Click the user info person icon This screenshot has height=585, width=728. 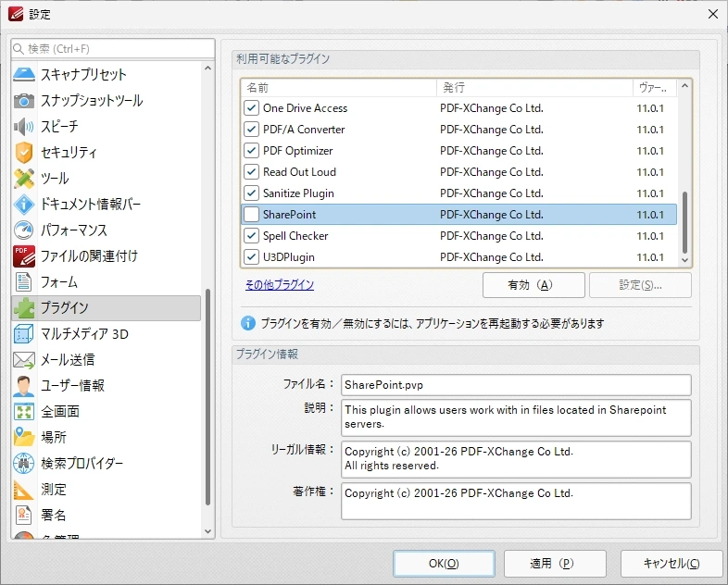coord(24,386)
